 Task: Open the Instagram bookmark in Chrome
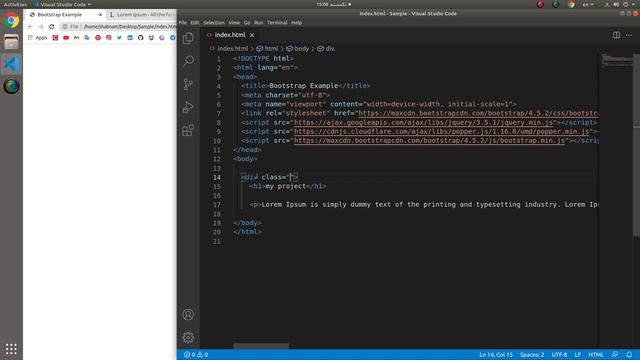click(109, 38)
